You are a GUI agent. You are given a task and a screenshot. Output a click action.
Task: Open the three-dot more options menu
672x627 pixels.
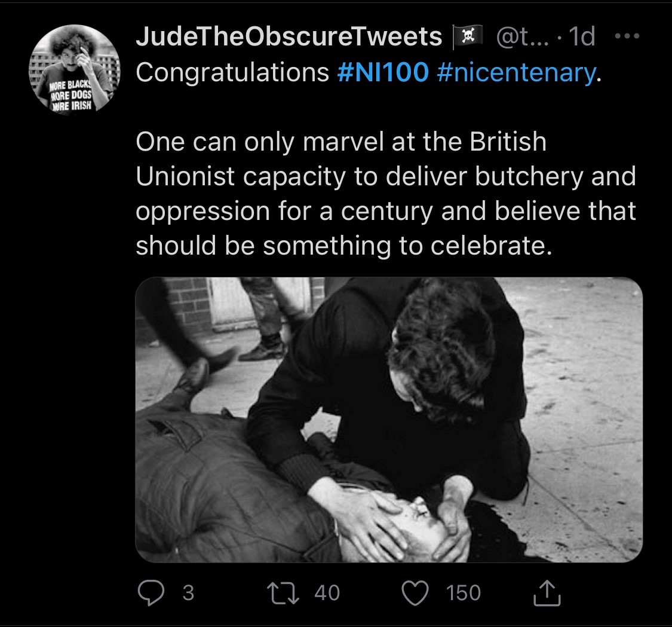tap(627, 37)
